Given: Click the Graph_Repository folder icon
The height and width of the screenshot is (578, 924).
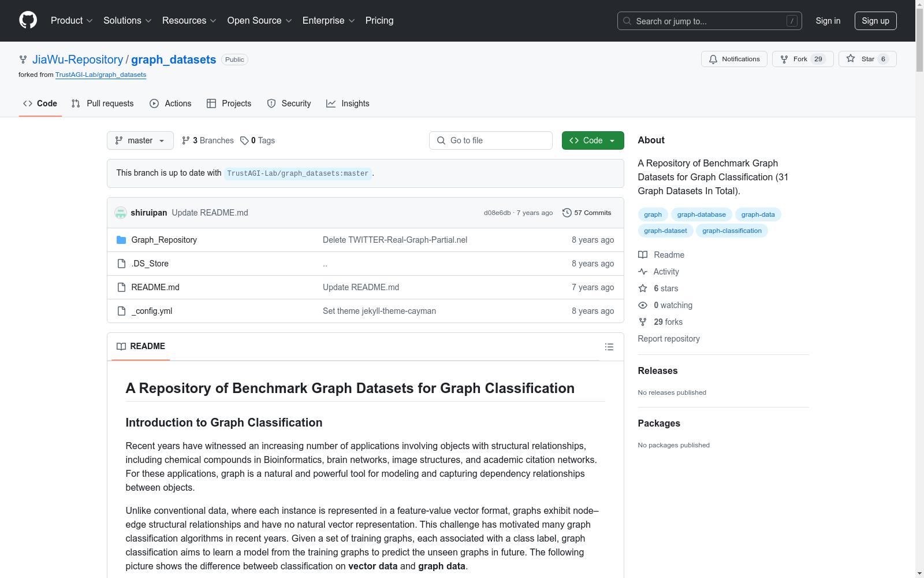Looking at the screenshot, I should click(x=121, y=240).
